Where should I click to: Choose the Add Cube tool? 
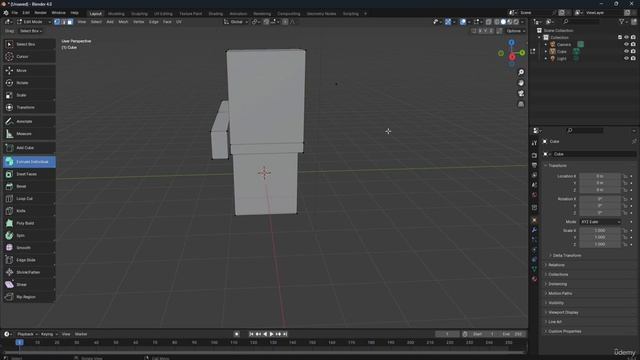click(x=29, y=148)
